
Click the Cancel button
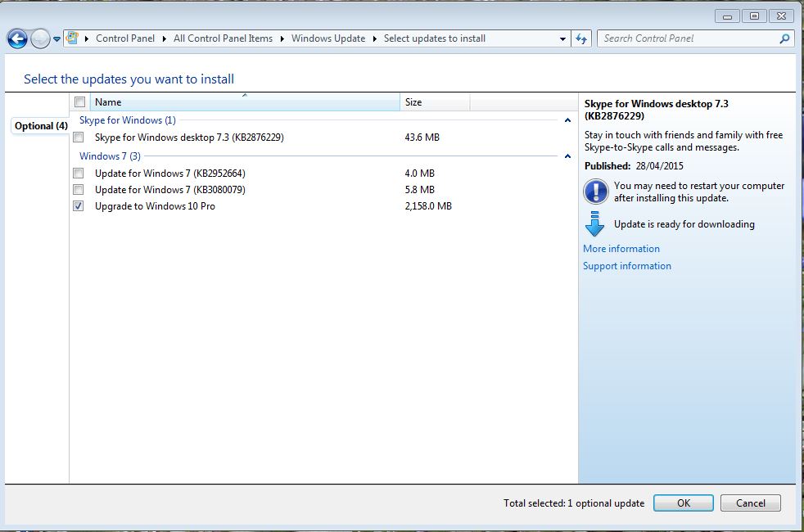point(750,503)
